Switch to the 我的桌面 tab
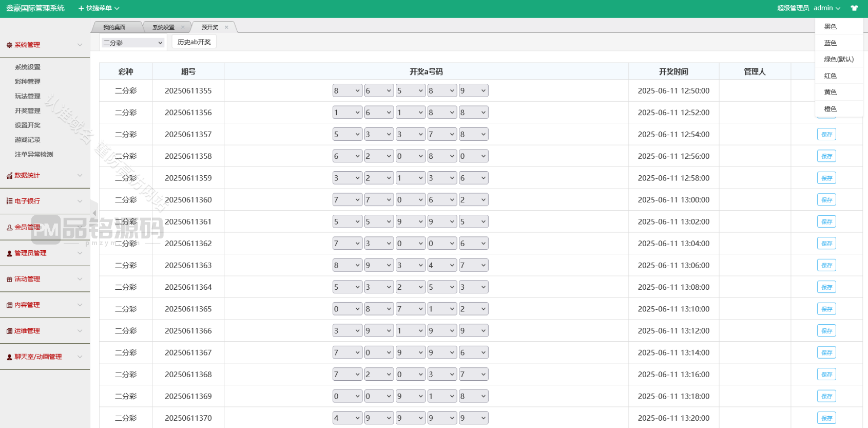Screen dimensions: 868x428 114,27
